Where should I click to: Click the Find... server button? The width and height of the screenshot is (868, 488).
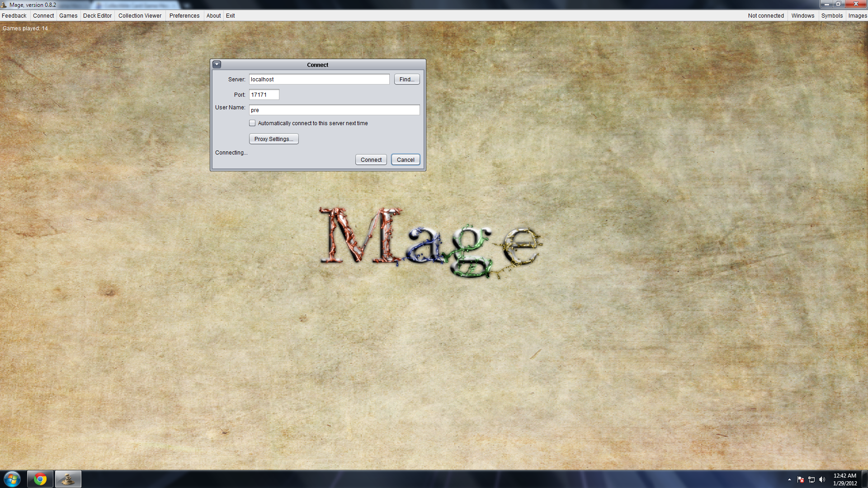coord(407,79)
